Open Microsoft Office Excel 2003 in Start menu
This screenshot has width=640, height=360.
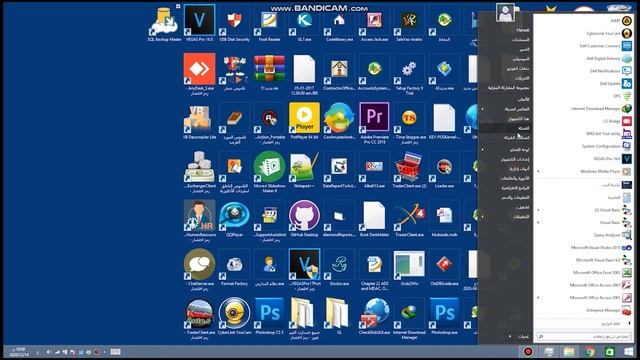click(584, 272)
